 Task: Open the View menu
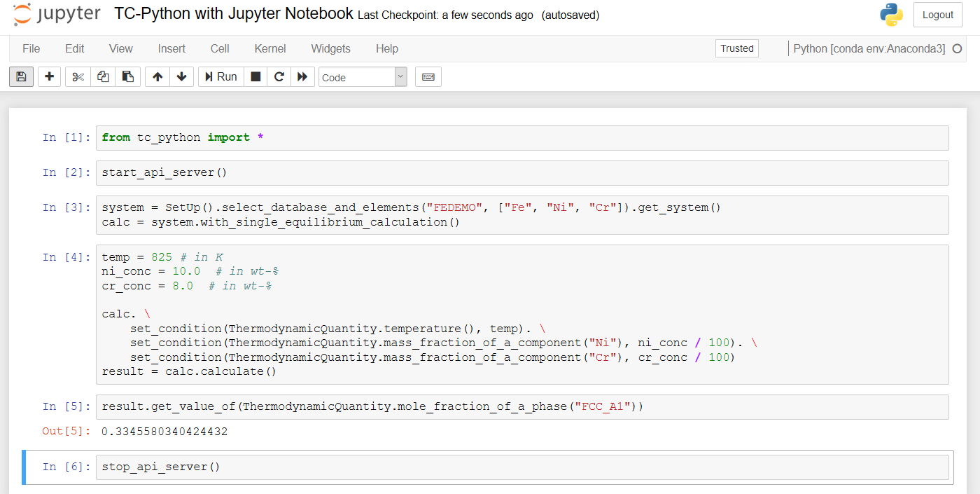tap(121, 48)
